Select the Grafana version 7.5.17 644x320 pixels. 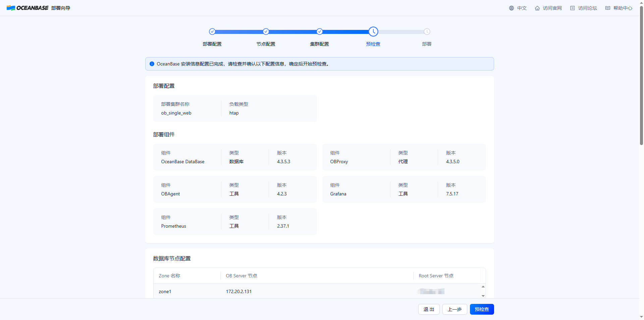(452, 194)
